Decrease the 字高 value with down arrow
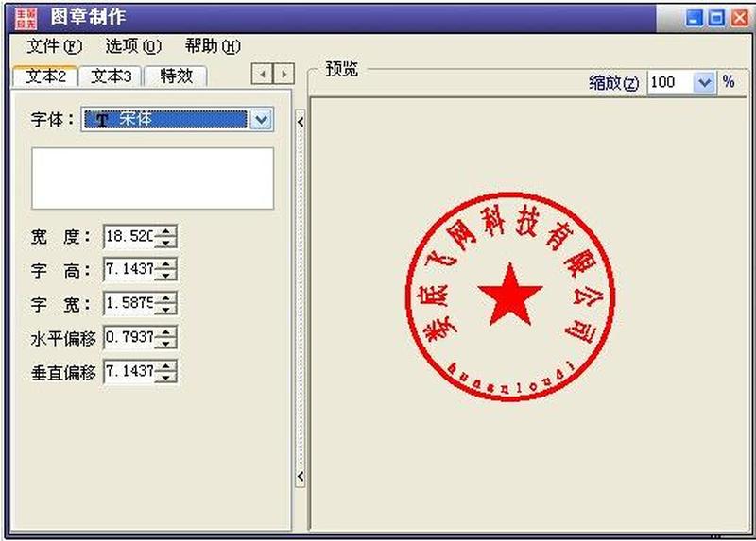 [x=166, y=275]
